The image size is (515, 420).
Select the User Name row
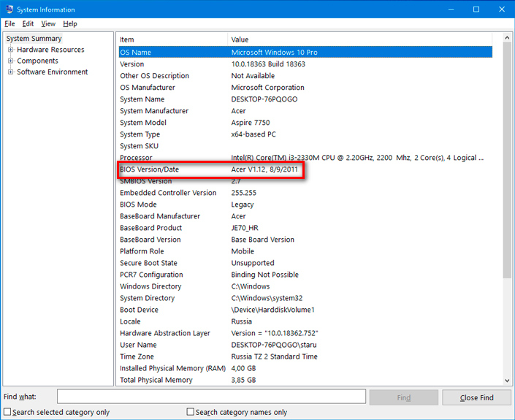[x=305, y=345]
